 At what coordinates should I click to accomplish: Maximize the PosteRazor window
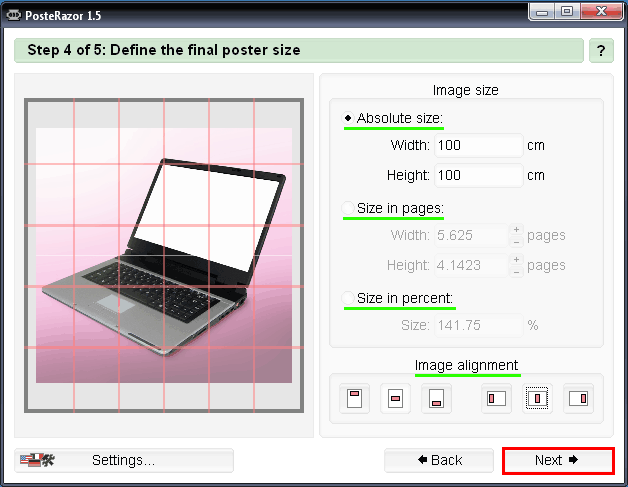pos(567,12)
